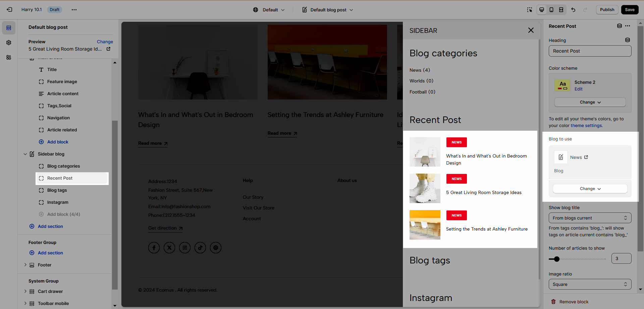The height and width of the screenshot is (309, 644).
Task: Open the Default market dropdown
Action: (269, 10)
